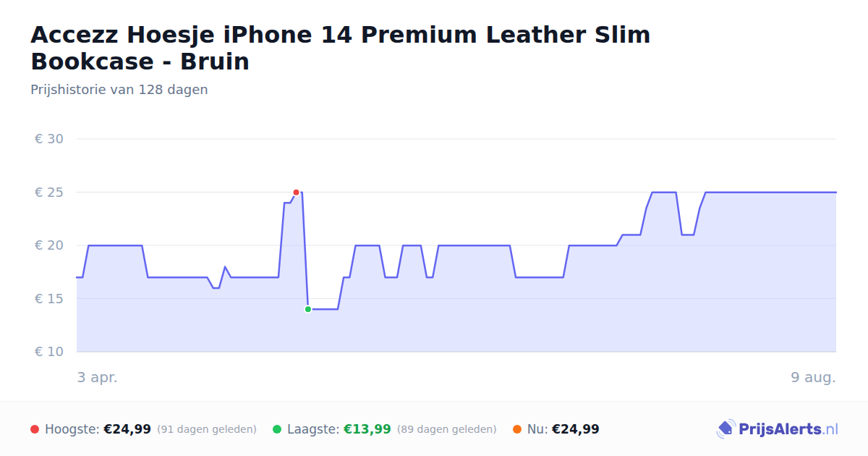This screenshot has width=868, height=456.
Task: Click the Nu €24,99 current price
Action: click(576, 429)
